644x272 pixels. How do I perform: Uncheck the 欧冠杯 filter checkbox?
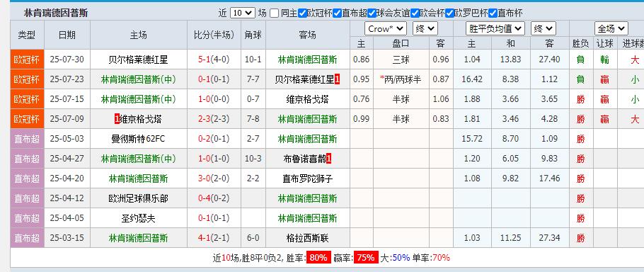tap(302, 13)
